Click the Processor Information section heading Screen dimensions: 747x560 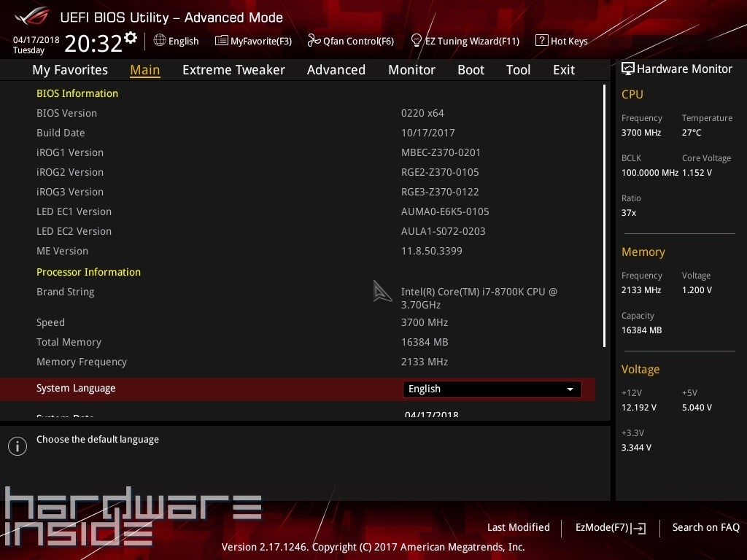[x=88, y=272]
